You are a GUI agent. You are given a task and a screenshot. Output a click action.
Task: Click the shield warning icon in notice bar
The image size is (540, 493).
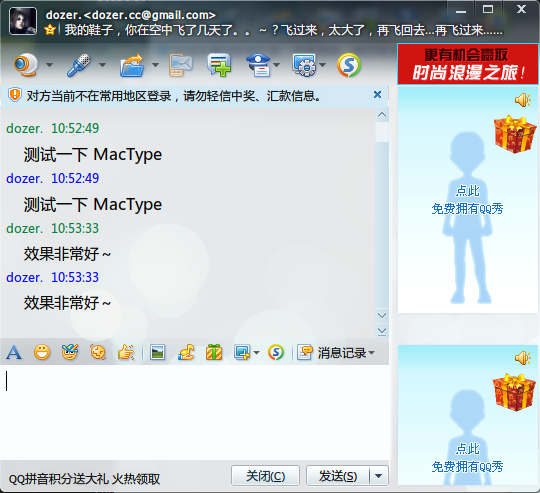[x=15, y=95]
